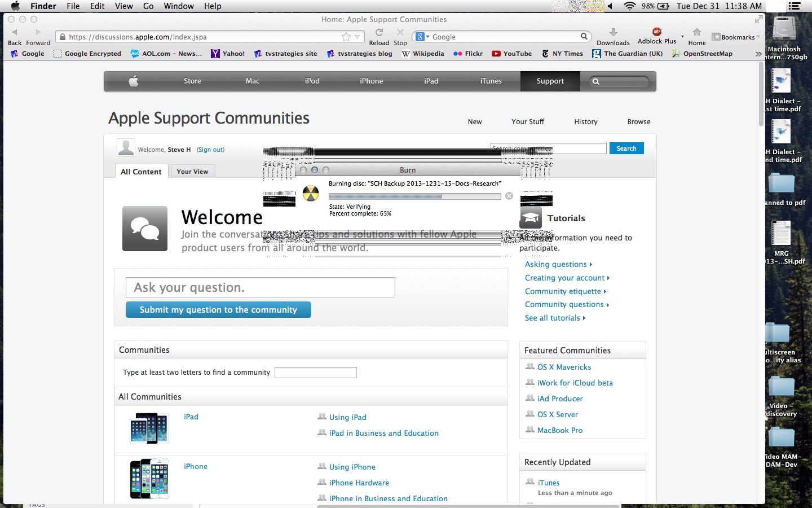Open the Google search engine selector dropdown
This screenshot has height=508, width=812.
coord(423,37)
